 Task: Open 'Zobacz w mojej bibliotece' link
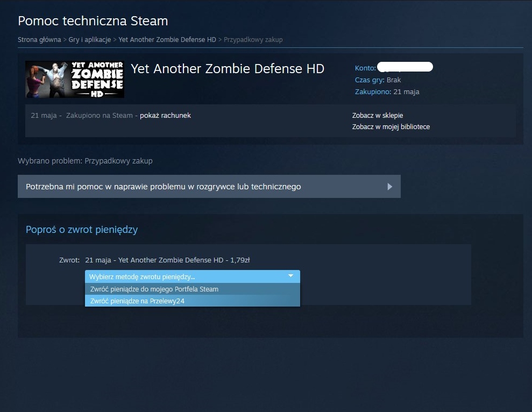pyautogui.click(x=391, y=126)
